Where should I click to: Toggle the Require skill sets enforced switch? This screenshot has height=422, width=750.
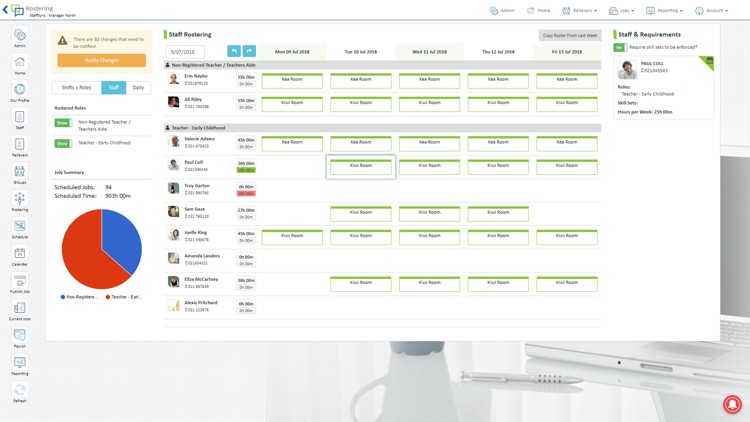click(x=620, y=47)
